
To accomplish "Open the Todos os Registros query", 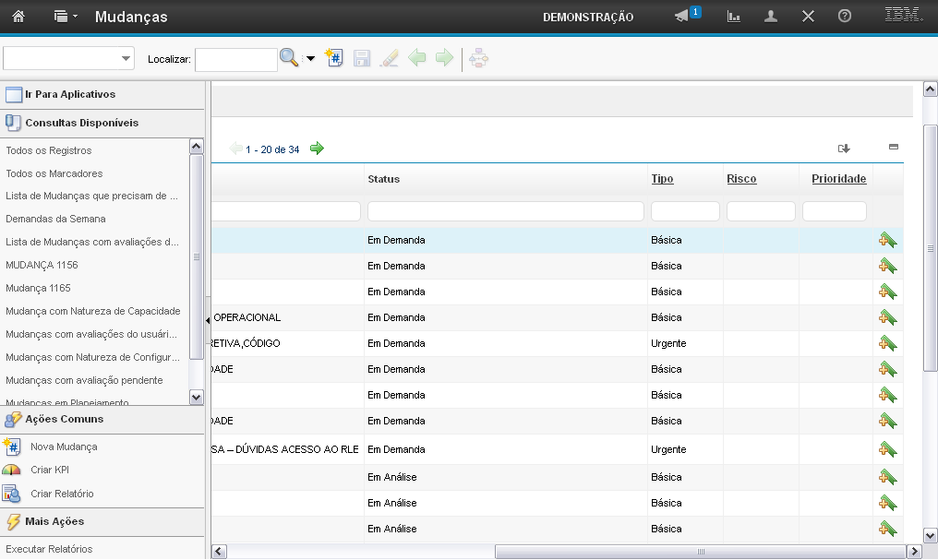I will [49, 150].
